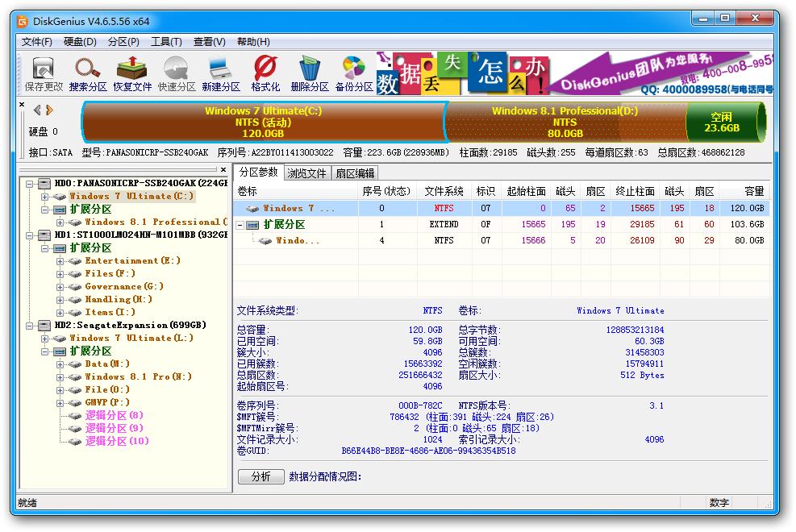Click the 删除分区 (Delete partition) icon
The height and width of the screenshot is (532, 796).
click(309, 73)
